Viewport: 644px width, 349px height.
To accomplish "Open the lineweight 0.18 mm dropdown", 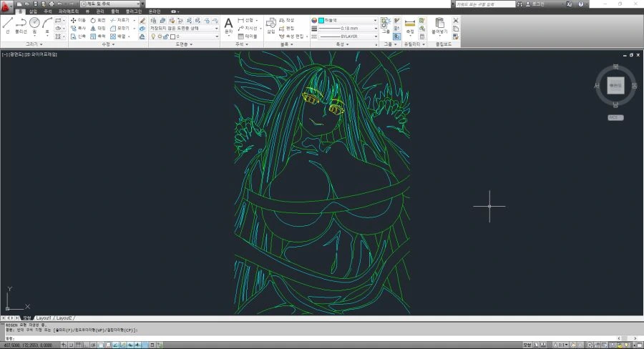I will [348, 29].
